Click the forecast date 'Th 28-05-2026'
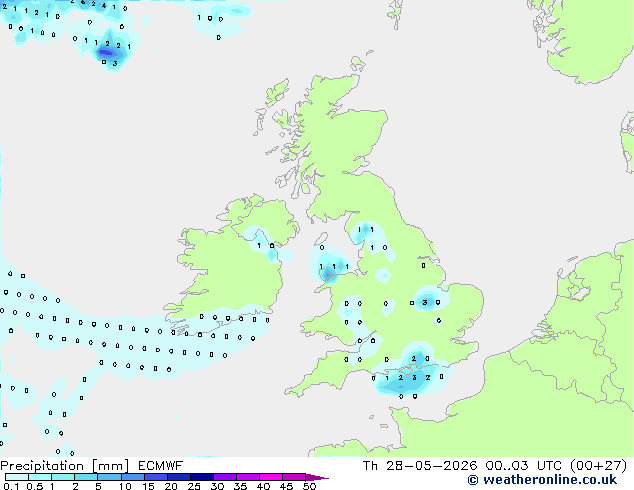The width and height of the screenshot is (634, 490). (x=420, y=466)
